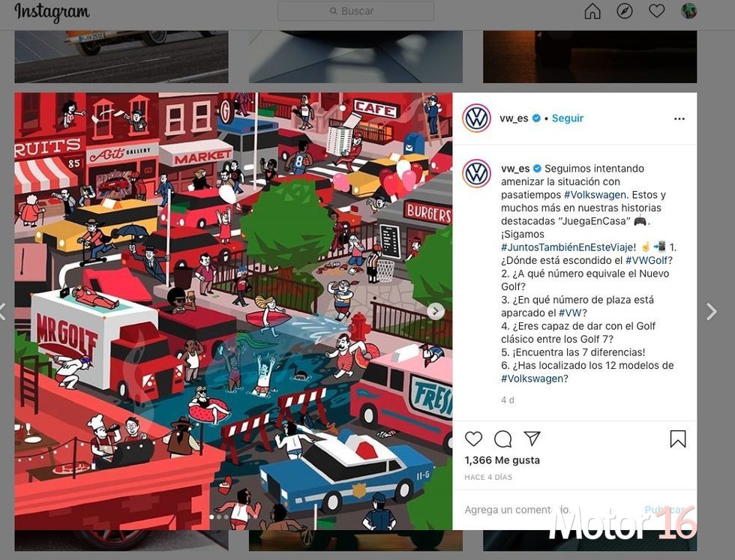The image size is (735, 560).
Task: Click the Buscar search field
Action: point(355,10)
